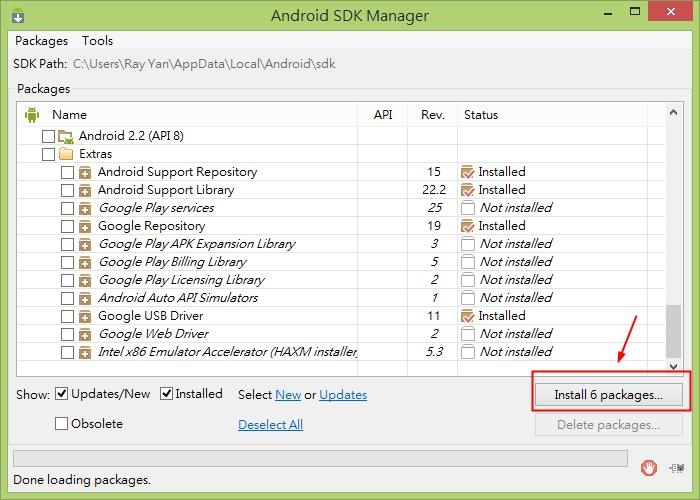Click the Android 2.2 (API 8) folder icon
The height and width of the screenshot is (500, 700).
pyautogui.click(x=66, y=136)
